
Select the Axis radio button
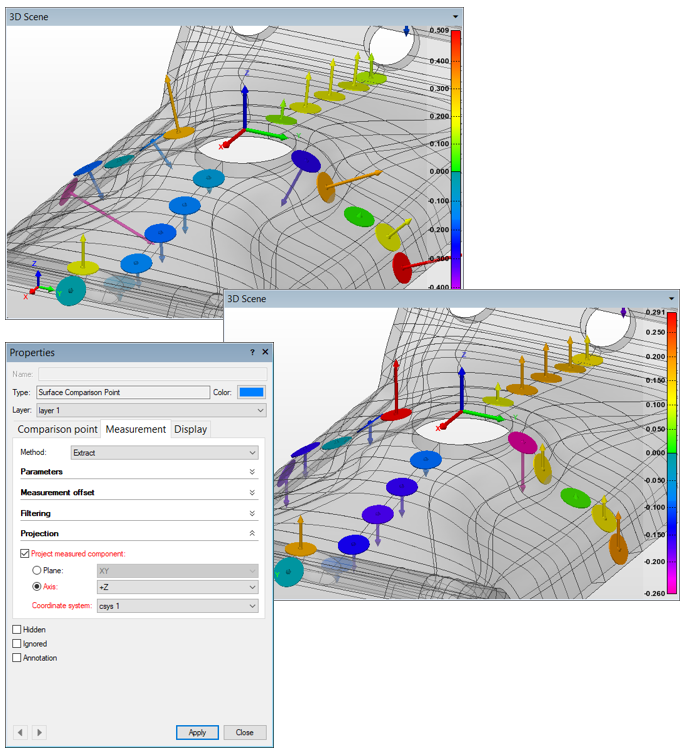click(x=37, y=587)
